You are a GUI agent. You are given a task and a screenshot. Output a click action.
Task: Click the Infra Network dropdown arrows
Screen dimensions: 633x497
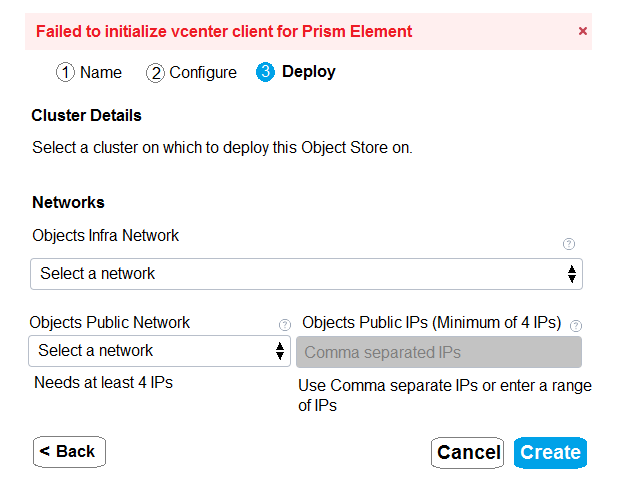pos(572,273)
